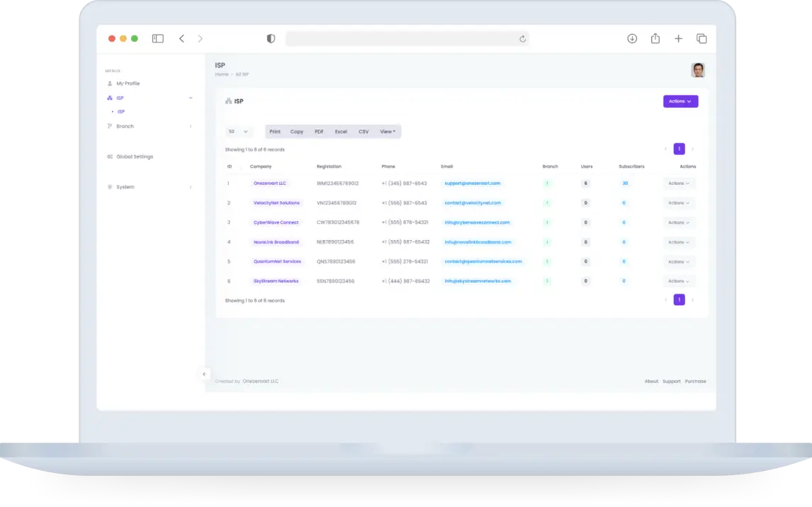Click the privacy shield icon

tap(271, 39)
